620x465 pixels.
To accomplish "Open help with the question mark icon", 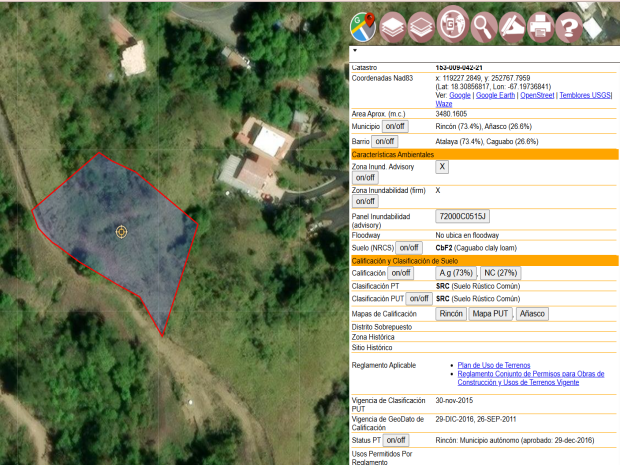I will coord(569,25).
